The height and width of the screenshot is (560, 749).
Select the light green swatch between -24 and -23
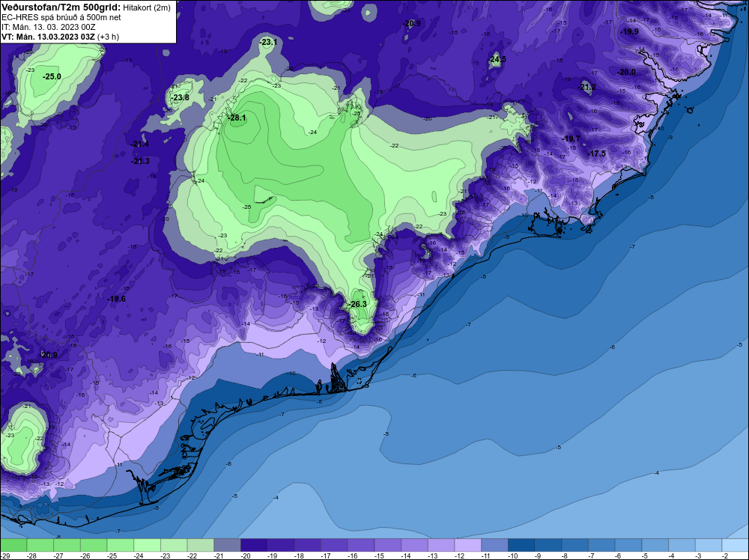point(147,545)
